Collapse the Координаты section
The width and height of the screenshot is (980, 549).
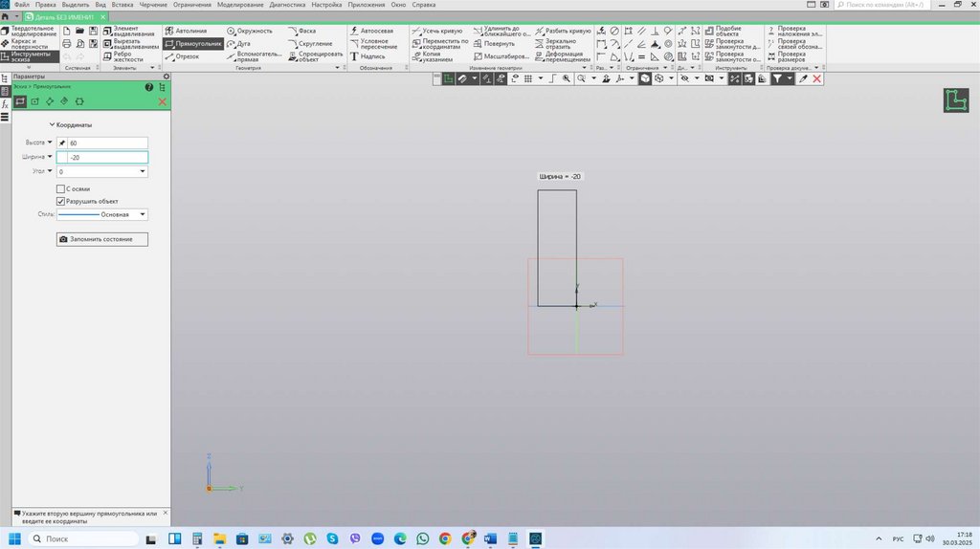pyautogui.click(x=52, y=125)
